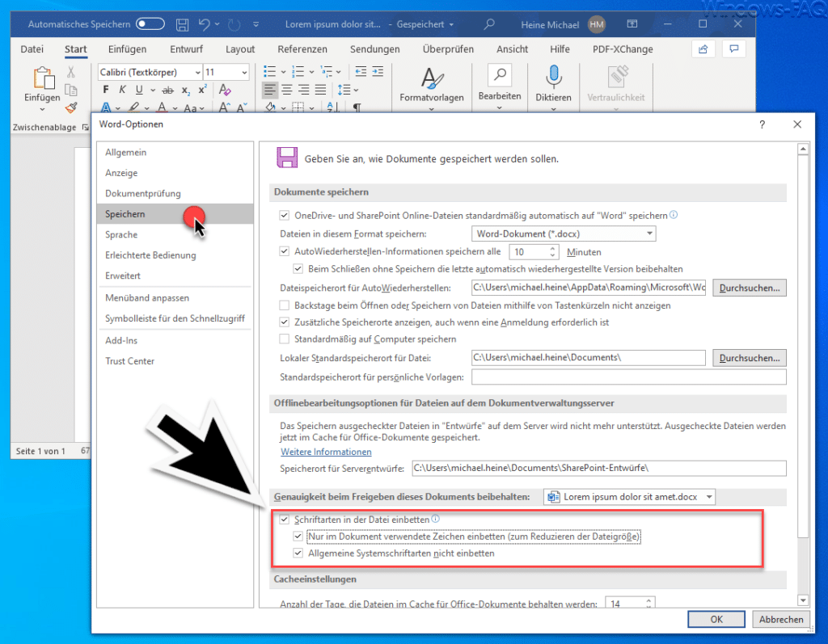828x644 pixels.
Task: Switch to the Einfügen ribbon tab
Action: point(127,49)
